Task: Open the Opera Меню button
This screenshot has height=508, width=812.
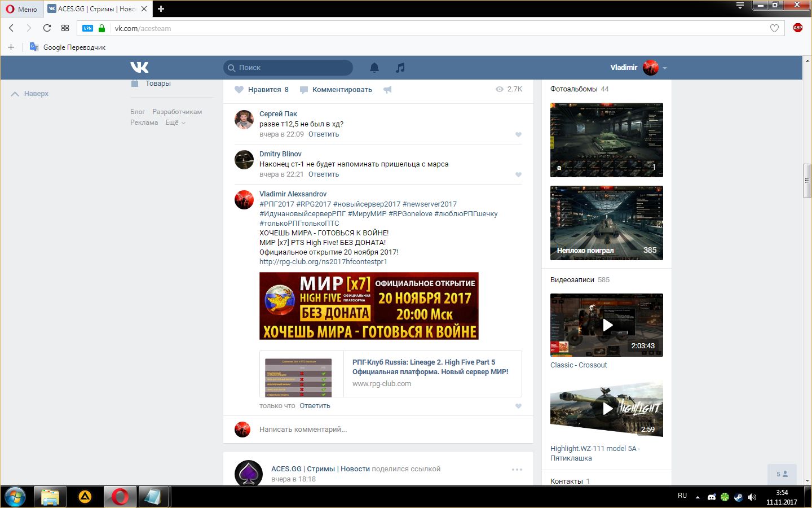Action: (21, 8)
